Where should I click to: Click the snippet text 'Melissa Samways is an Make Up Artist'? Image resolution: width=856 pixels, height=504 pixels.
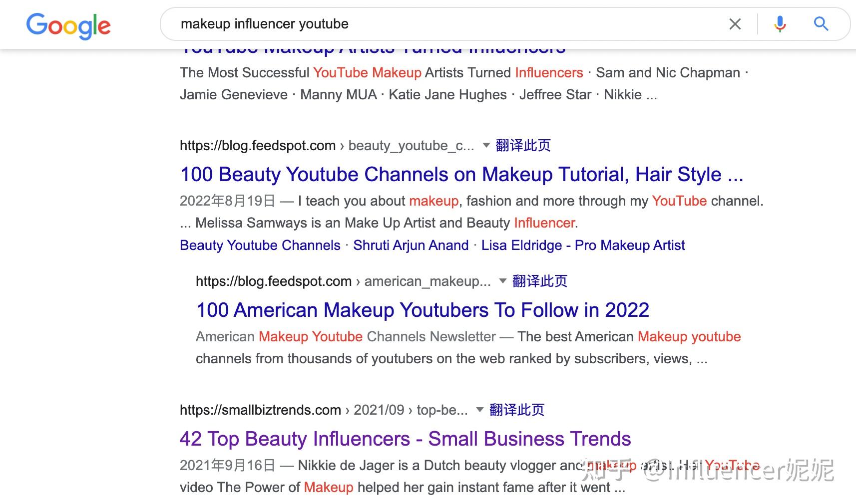coord(316,223)
